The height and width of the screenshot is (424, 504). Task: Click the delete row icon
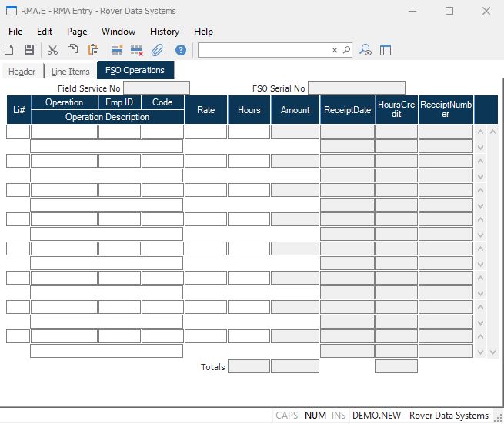click(x=137, y=50)
